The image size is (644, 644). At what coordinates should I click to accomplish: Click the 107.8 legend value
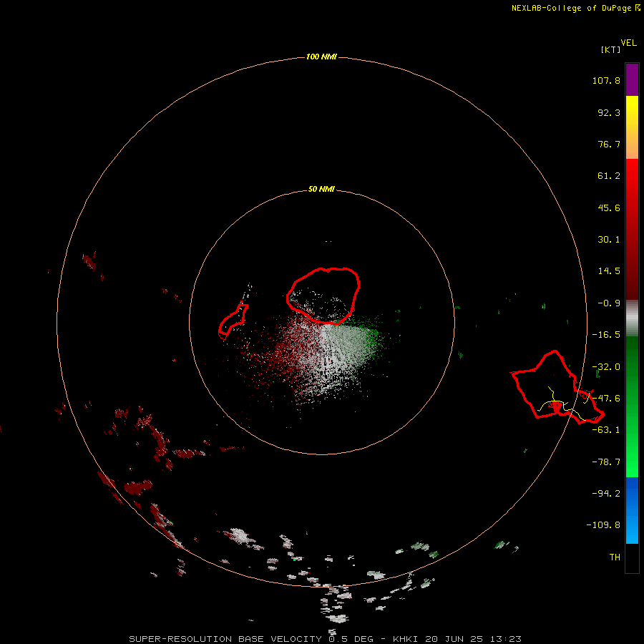(606, 80)
